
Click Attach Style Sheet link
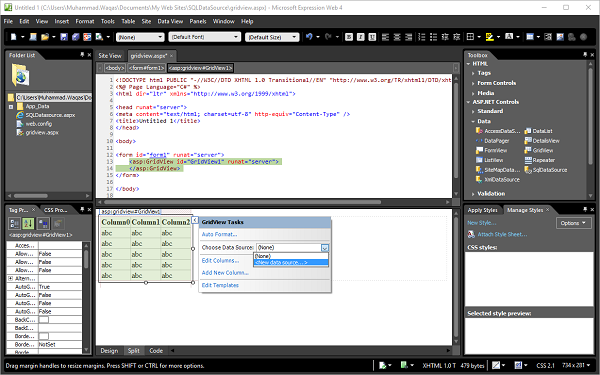point(502,234)
